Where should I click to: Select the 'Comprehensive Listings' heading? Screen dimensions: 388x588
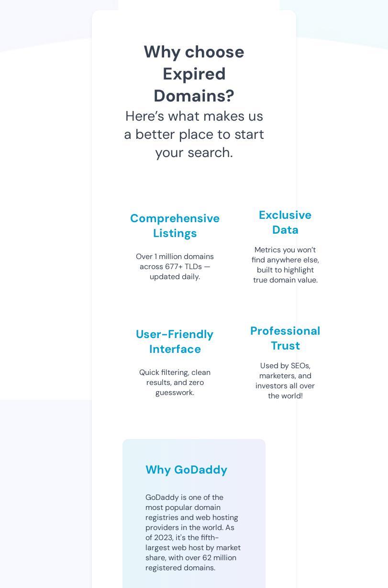tap(175, 226)
